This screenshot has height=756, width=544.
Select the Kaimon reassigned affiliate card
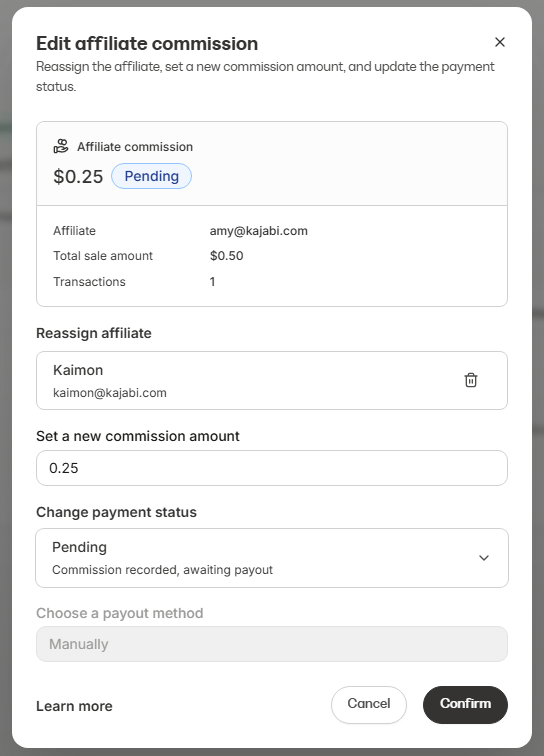click(272, 380)
